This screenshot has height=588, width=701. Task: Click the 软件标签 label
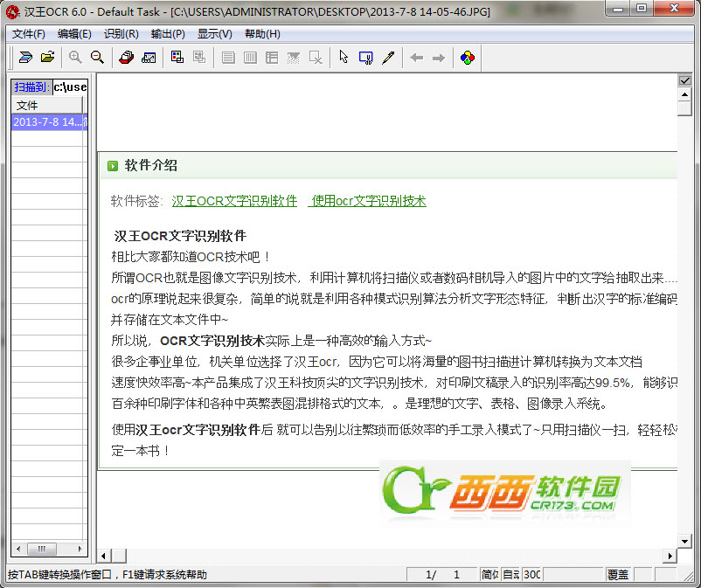coord(136,201)
